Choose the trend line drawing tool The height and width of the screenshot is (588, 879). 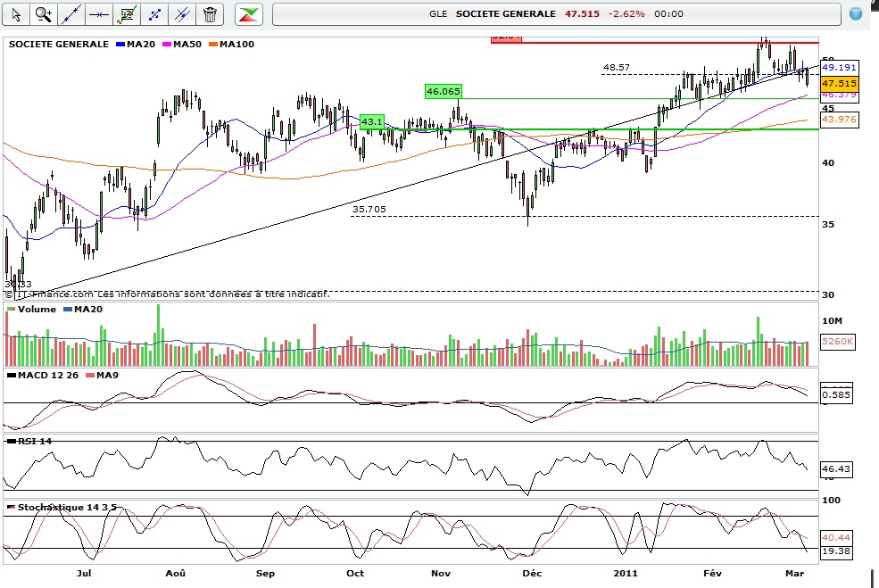pos(71,14)
